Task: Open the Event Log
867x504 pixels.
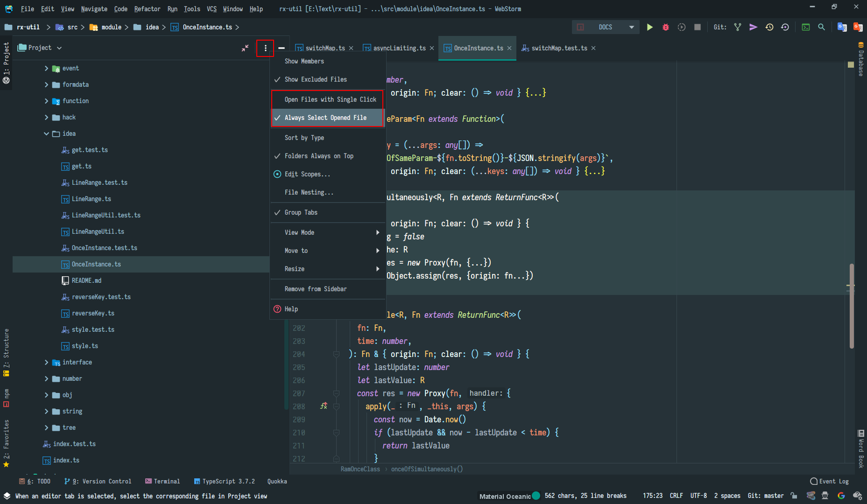Action: click(830, 481)
